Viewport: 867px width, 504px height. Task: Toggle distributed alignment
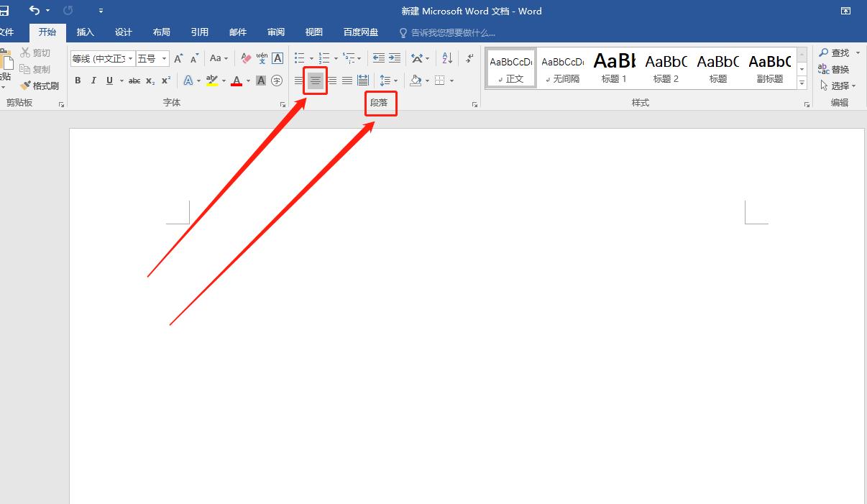(x=363, y=81)
